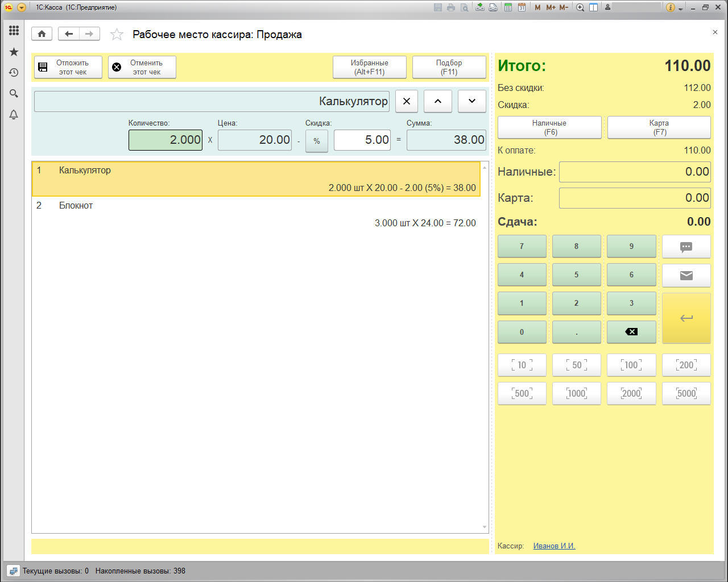Click the comment speech bubble button
This screenshot has width=728, height=582.
686,247
